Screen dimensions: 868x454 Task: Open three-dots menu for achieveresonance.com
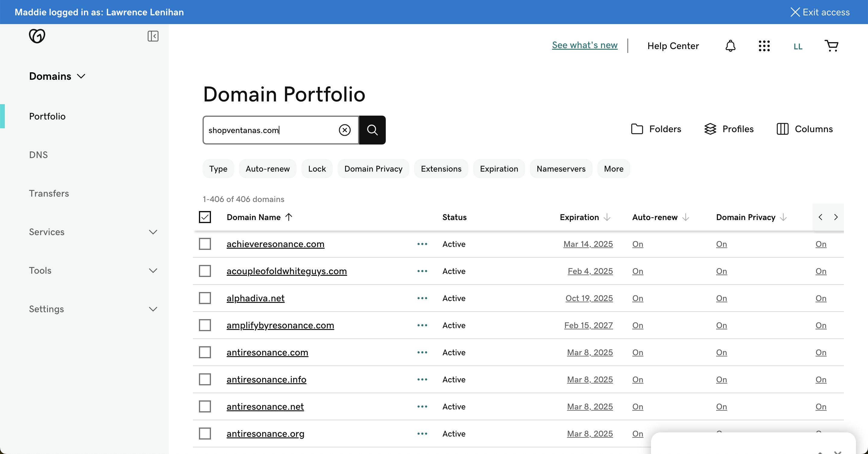coord(422,244)
